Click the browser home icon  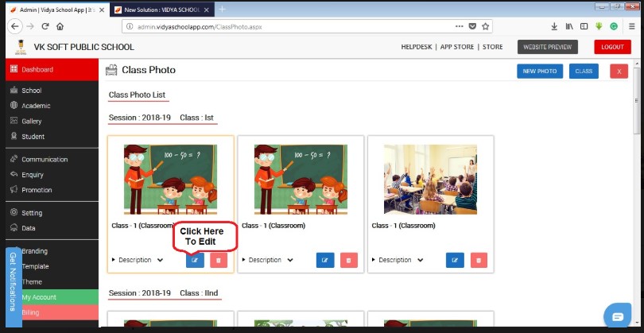coord(60,26)
